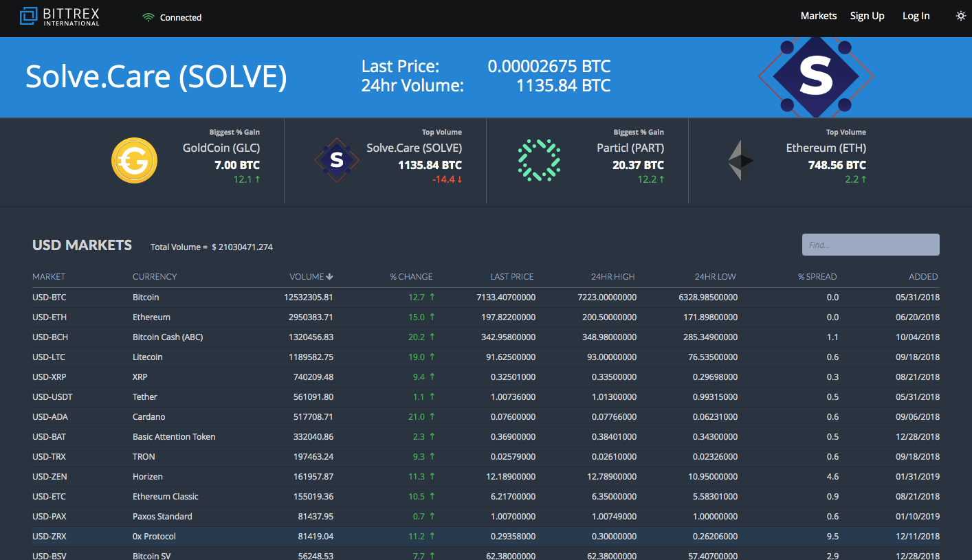Click USD-PAX market cell

point(49,517)
